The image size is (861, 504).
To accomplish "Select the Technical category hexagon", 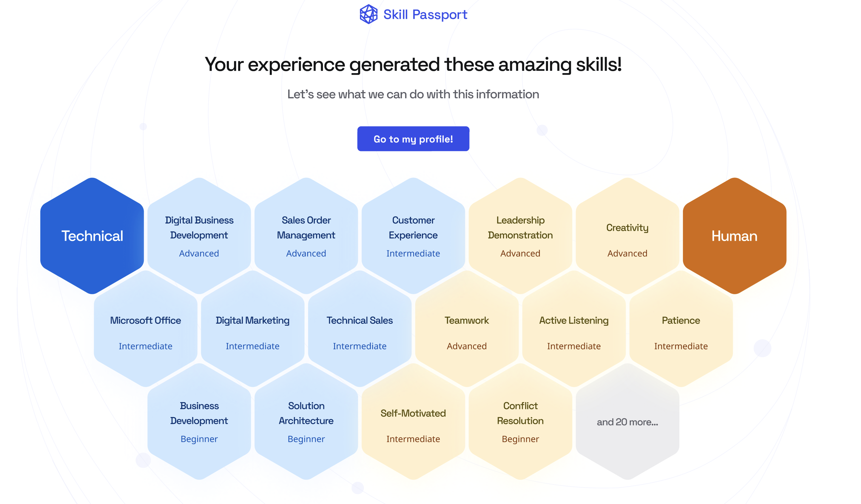I will coord(92,236).
